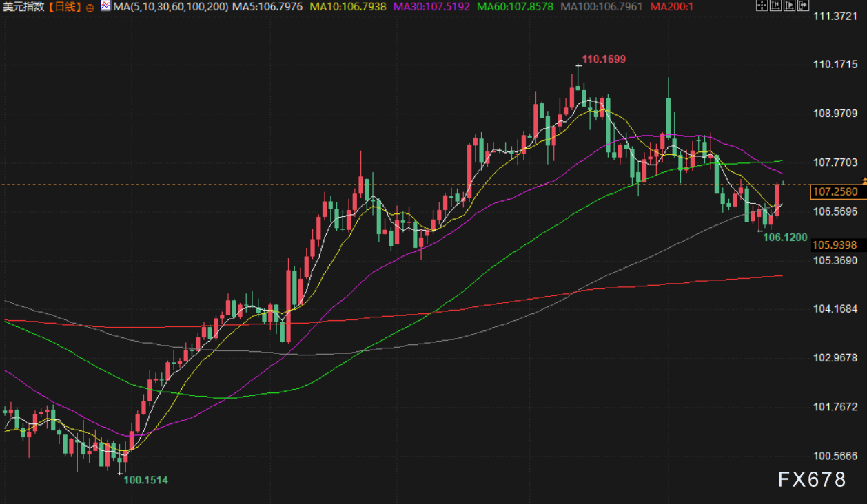Click the 100.1514 low price annotation

pyautogui.click(x=145, y=480)
